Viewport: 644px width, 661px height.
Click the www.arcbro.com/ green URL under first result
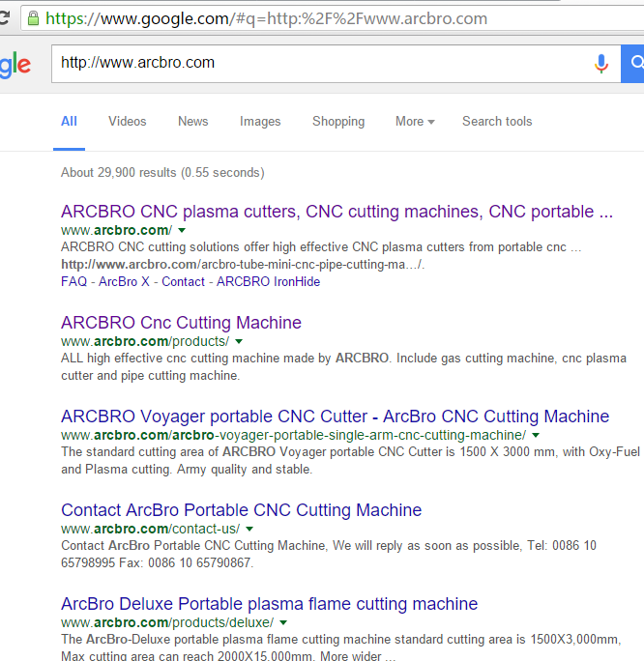point(116,230)
